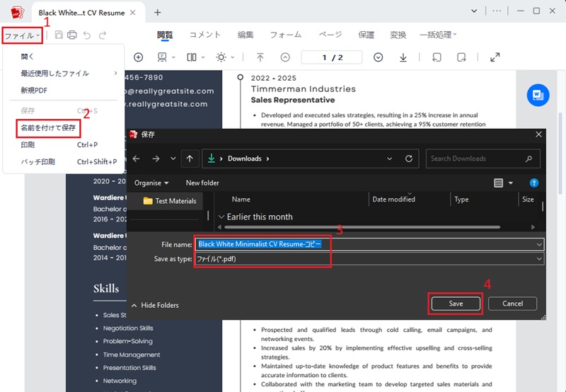Open the page fit view dropdown
566x392 pixels.
(x=166, y=57)
